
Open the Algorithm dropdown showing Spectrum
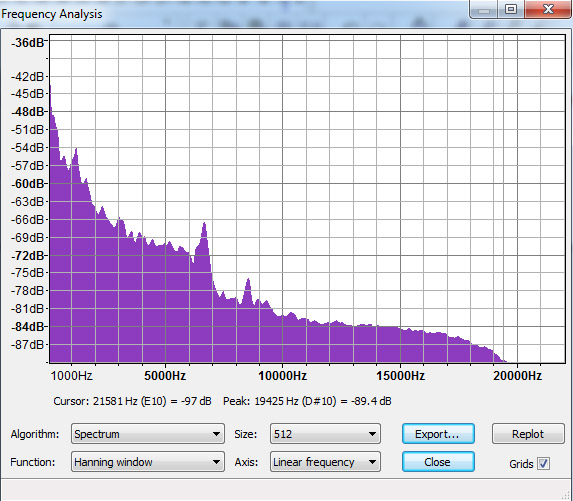point(148,434)
